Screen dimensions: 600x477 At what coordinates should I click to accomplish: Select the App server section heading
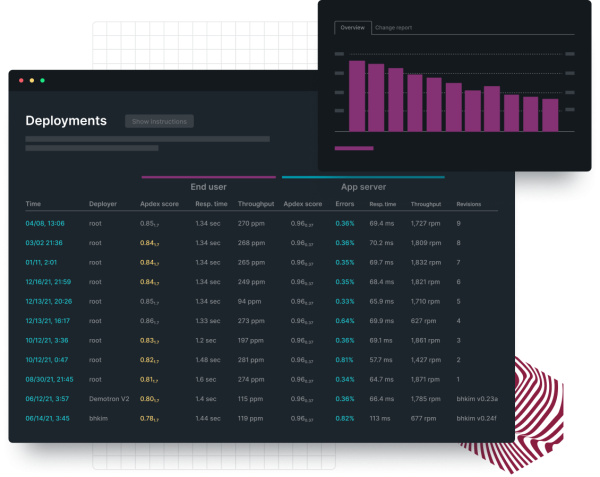pyautogui.click(x=363, y=187)
